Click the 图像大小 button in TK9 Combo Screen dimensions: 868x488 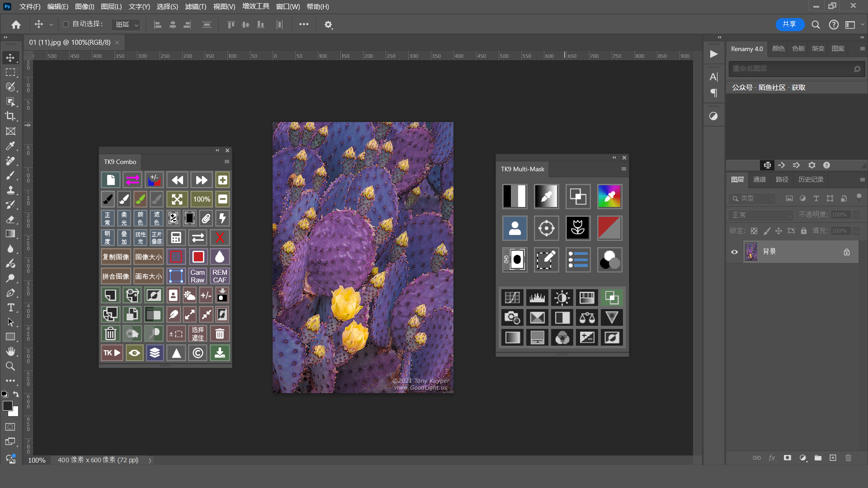click(x=148, y=257)
